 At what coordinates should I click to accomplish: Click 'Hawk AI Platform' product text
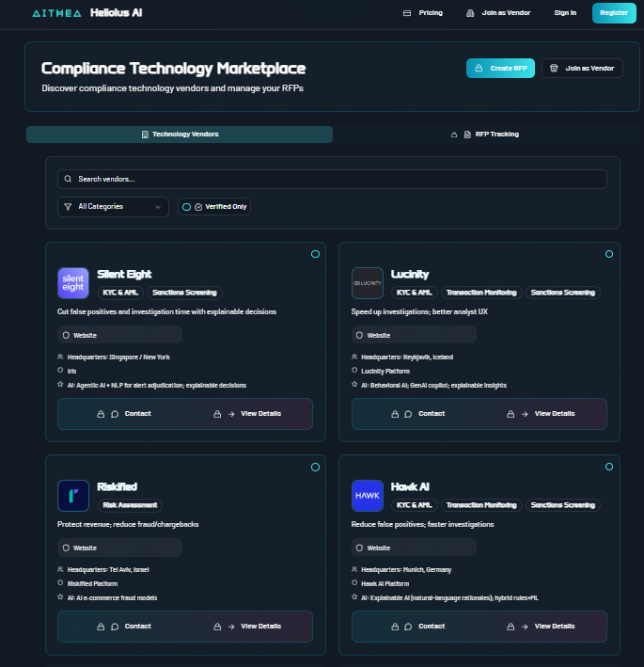[385, 583]
